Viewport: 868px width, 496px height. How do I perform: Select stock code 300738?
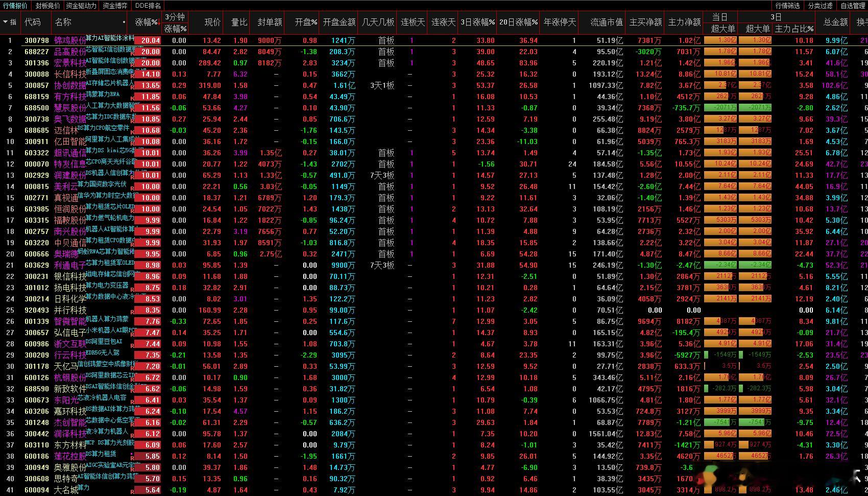click(x=37, y=119)
